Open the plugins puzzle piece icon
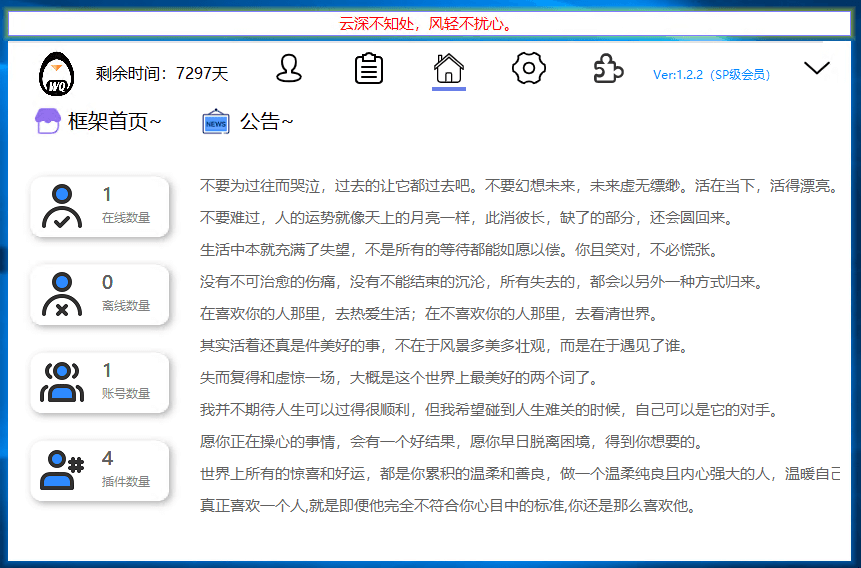 click(608, 69)
